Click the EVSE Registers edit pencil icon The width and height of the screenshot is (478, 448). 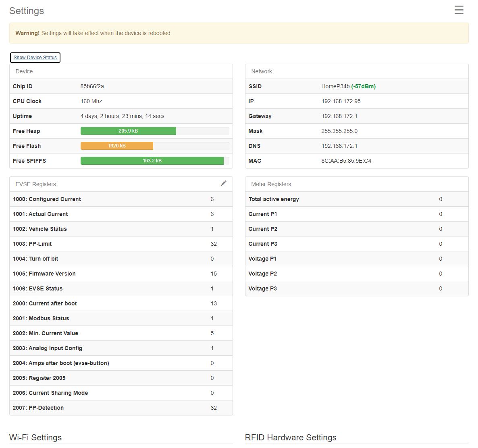pos(223,184)
